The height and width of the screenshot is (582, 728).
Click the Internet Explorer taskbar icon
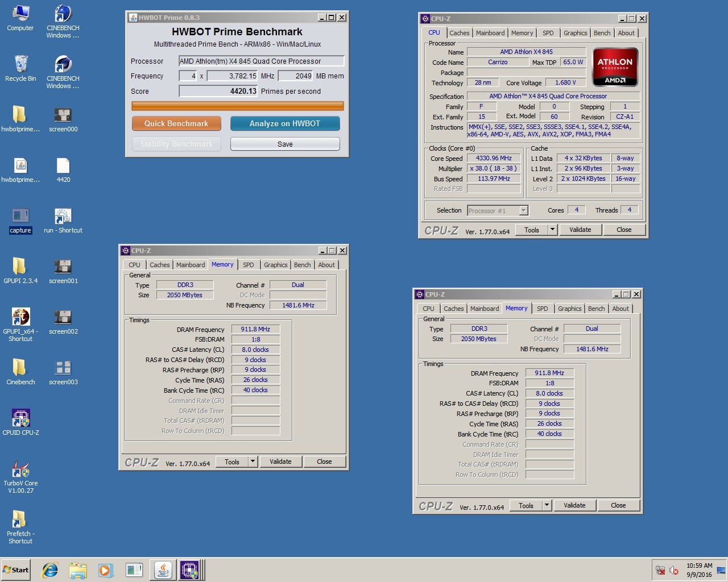50,570
